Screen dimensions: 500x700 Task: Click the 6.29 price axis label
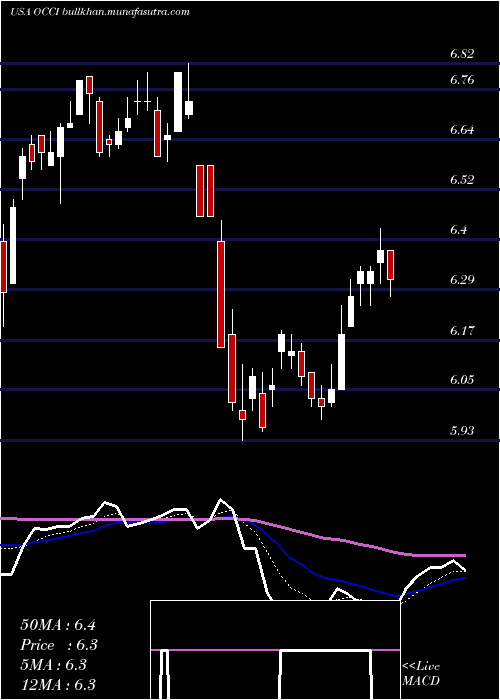coord(462,280)
